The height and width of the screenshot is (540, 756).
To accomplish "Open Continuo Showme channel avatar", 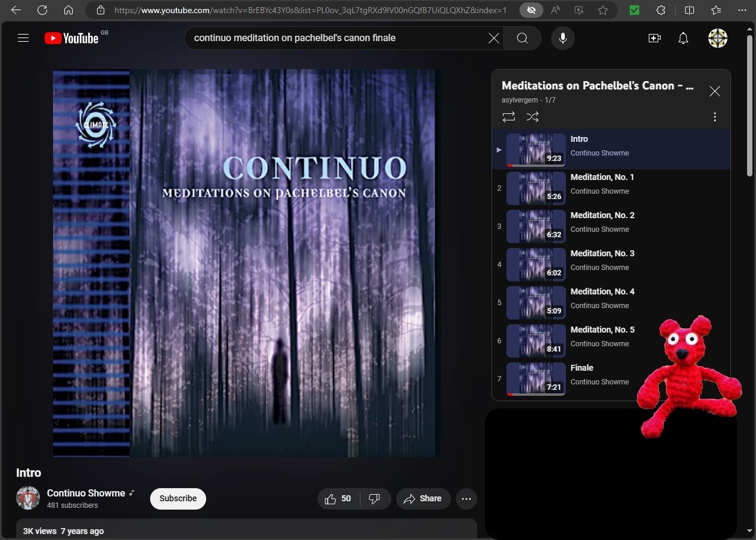I will [28, 498].
